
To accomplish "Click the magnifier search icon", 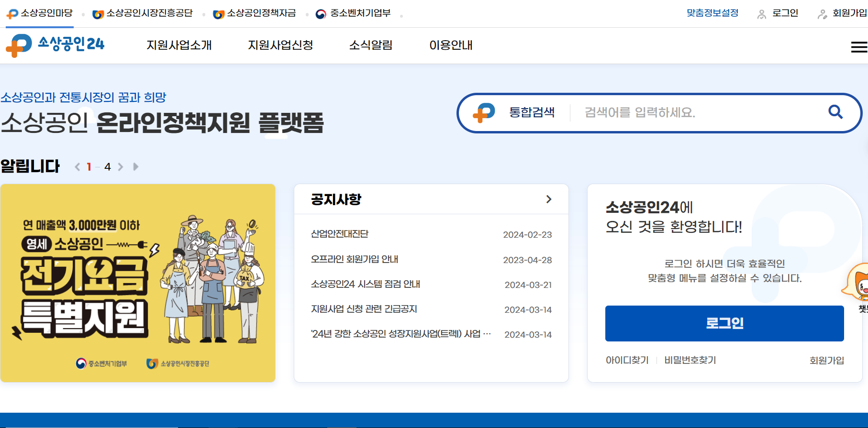I will tap(835, 112).
